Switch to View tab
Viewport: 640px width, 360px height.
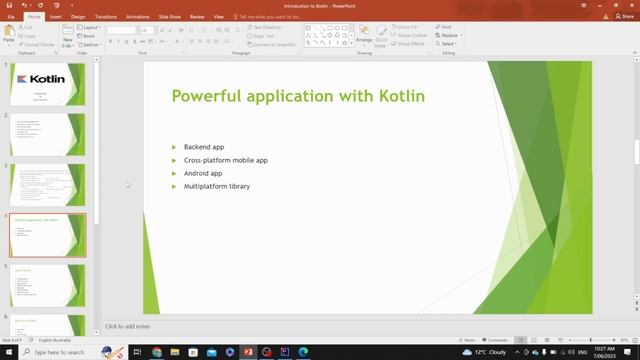(219, 17)
